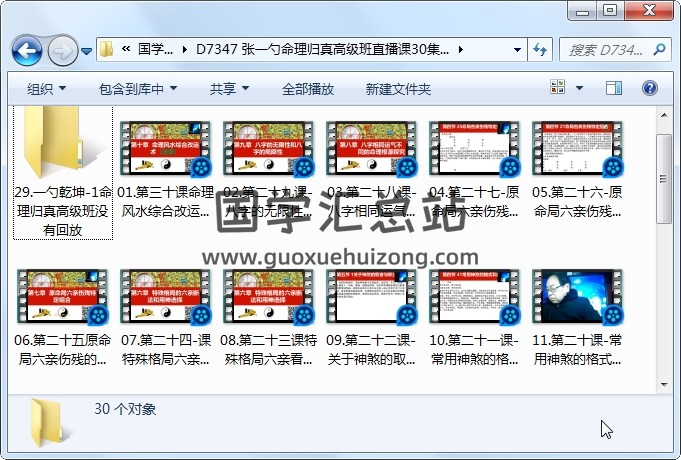Click file name text 05.第二十六-原命局六亲伤残...
Image resolution: width=681 pixels, height=460 pixels.
coord(578,202)
